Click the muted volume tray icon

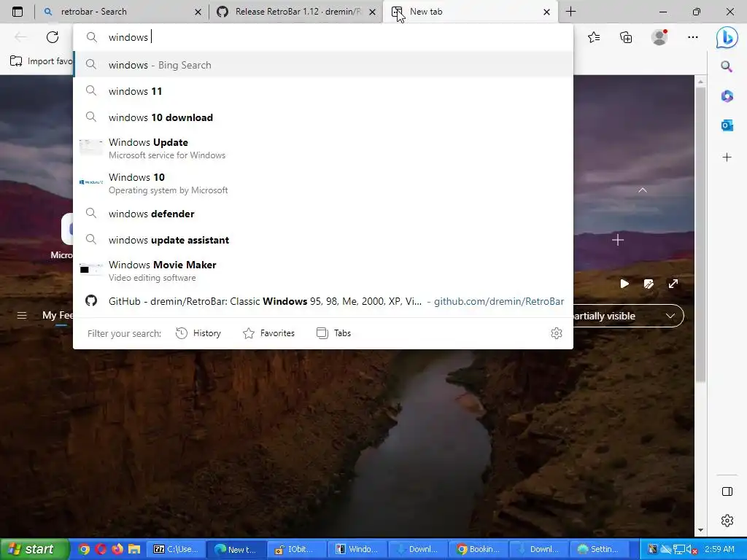[692, 550]
